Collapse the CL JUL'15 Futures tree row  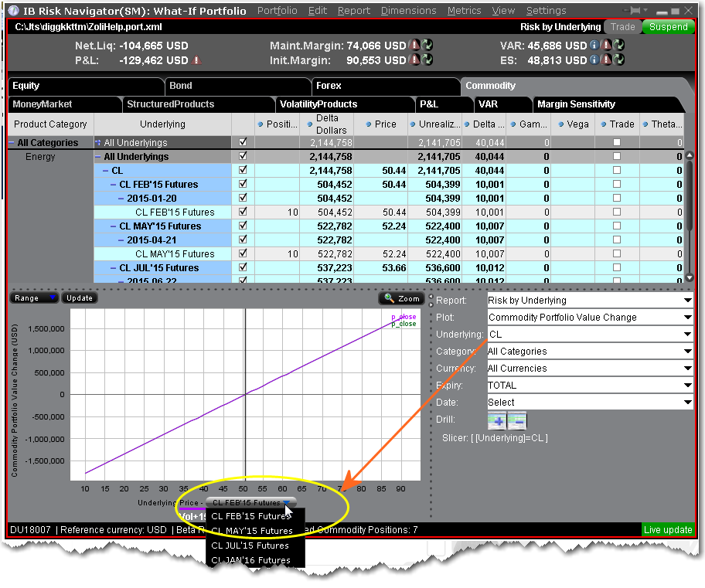(x=114, y=268)
